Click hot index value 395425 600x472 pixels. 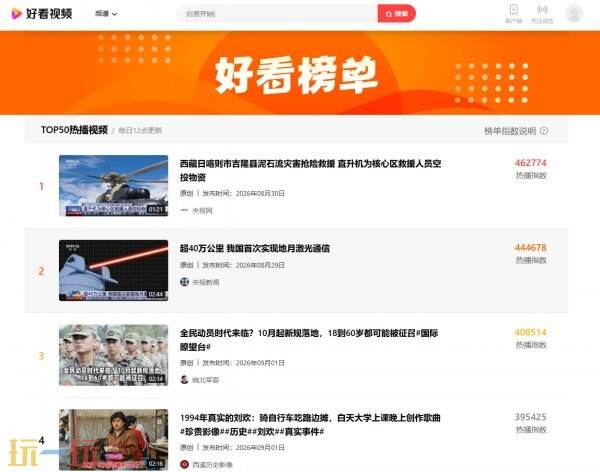[x=530, y=417]
